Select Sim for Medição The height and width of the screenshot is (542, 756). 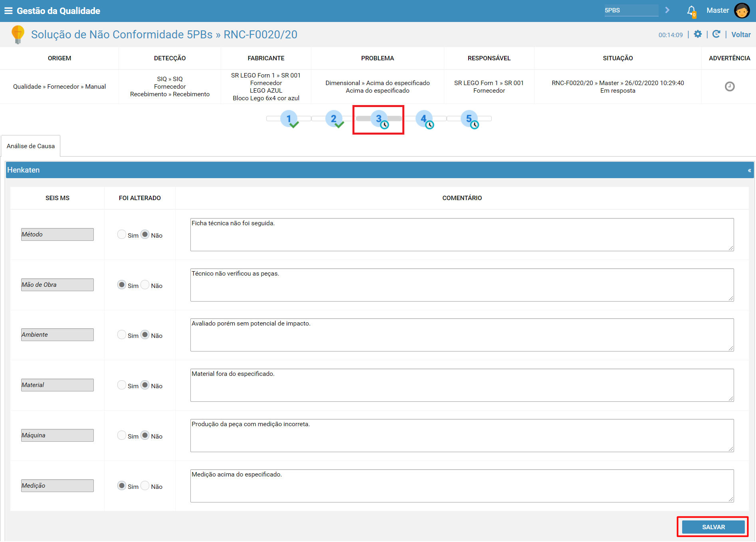122,486
